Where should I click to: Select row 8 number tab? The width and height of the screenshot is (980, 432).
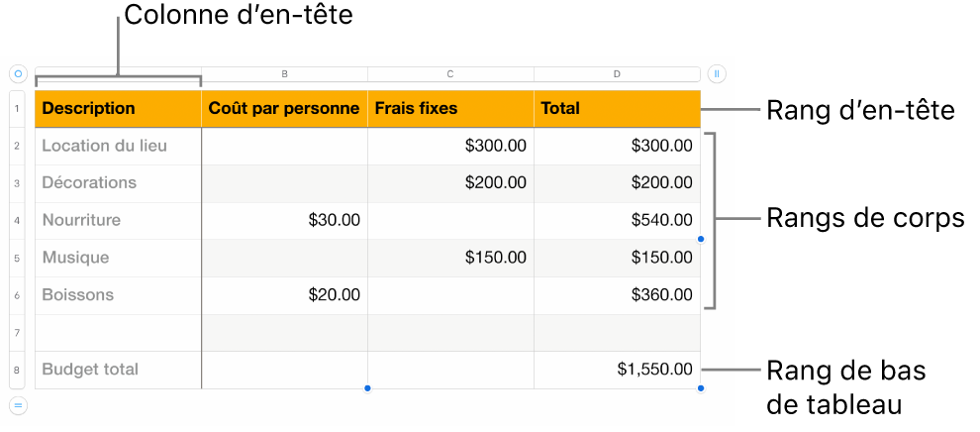click(x=18, y=370)
